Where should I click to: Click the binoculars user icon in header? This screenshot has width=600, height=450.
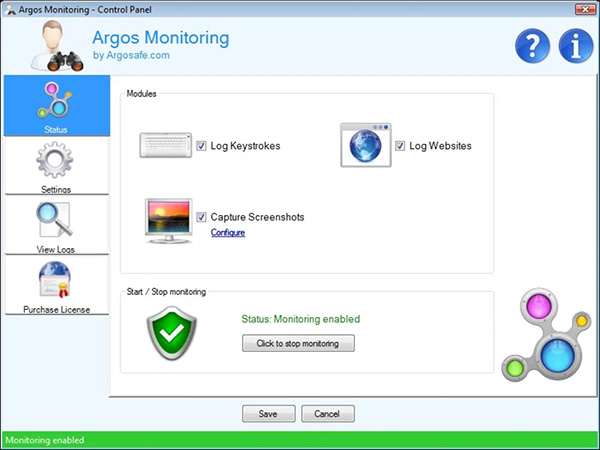pyautogui.click(x=46, y=44)
